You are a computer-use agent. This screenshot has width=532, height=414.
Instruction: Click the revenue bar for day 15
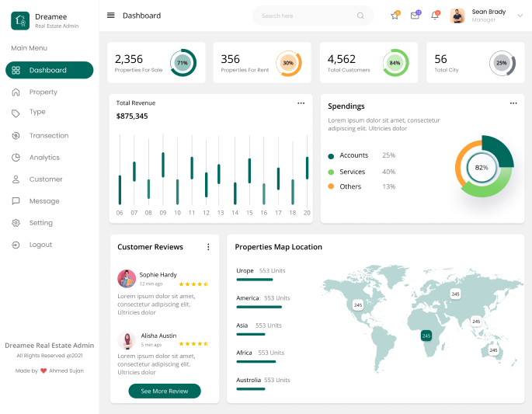(x=249, y=171)
